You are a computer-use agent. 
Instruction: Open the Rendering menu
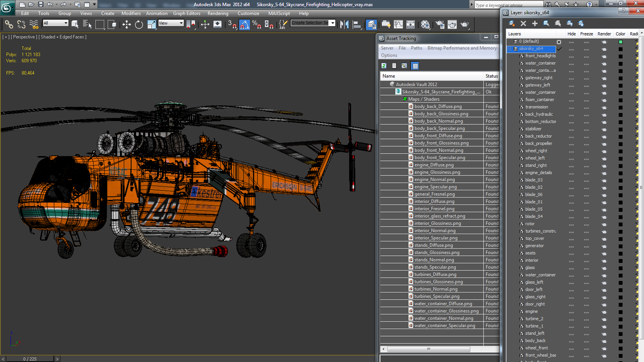click(218, 13)
